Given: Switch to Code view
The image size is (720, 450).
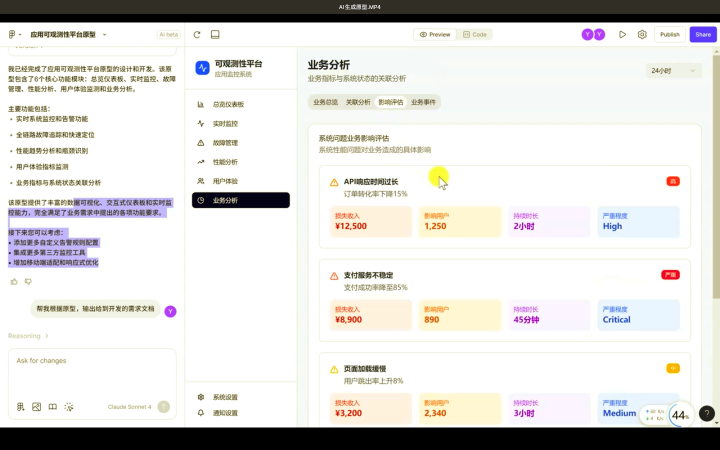Looking at the screenshot, I should click(475, 34).
